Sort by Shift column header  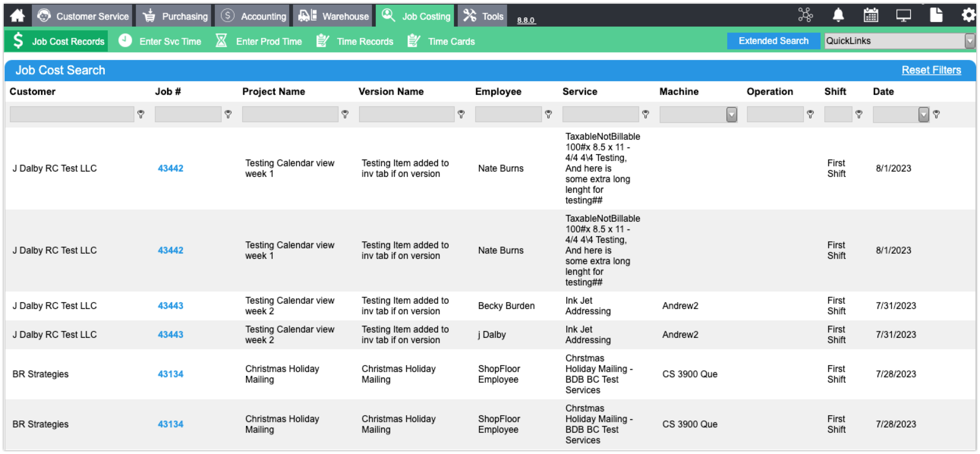[x=835, y=91]
